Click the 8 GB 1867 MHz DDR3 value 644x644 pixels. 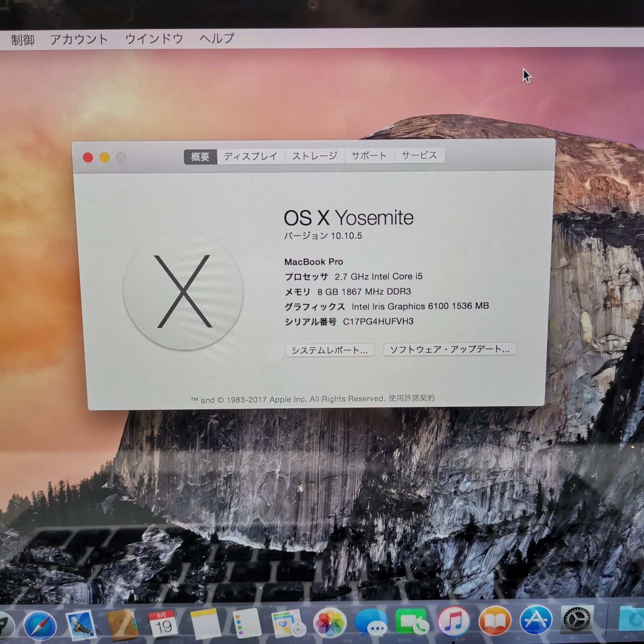(364, 291)
